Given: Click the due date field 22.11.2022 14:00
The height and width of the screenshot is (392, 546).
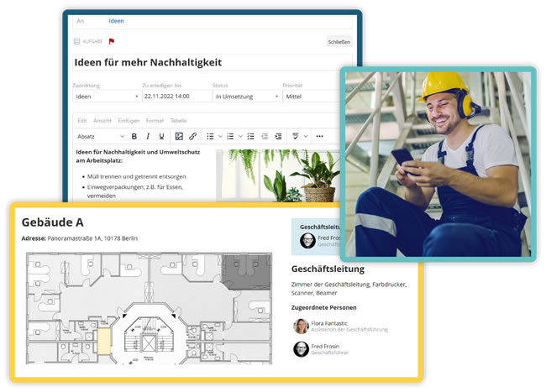Looking at the screenshot, I should [x=175, y=97].
